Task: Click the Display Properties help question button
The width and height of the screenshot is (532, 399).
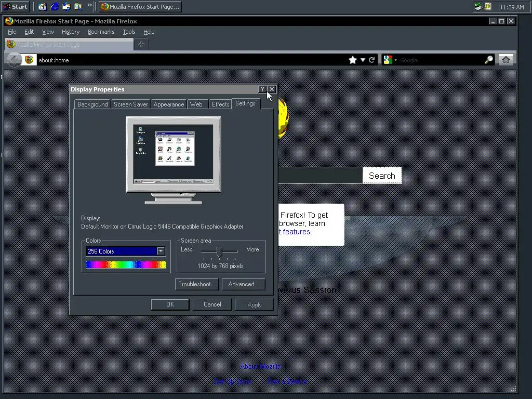Action: (262, 89)
